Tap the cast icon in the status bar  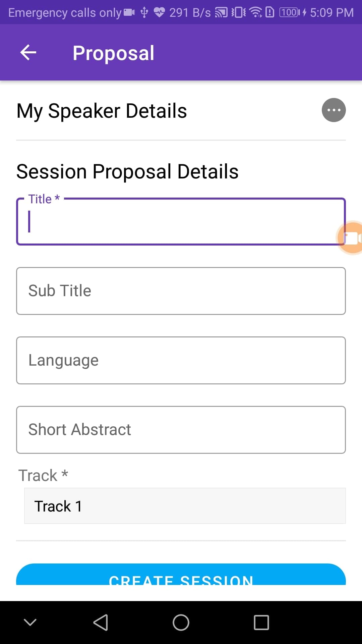pyautogui.click(x=221, y=12)
